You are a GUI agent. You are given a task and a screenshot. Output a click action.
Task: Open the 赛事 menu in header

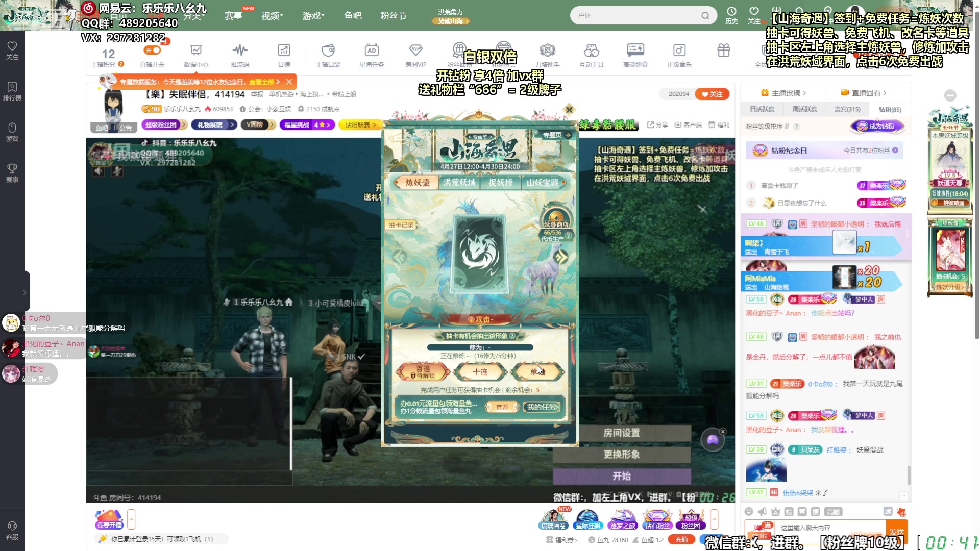(x=233, y=16)
